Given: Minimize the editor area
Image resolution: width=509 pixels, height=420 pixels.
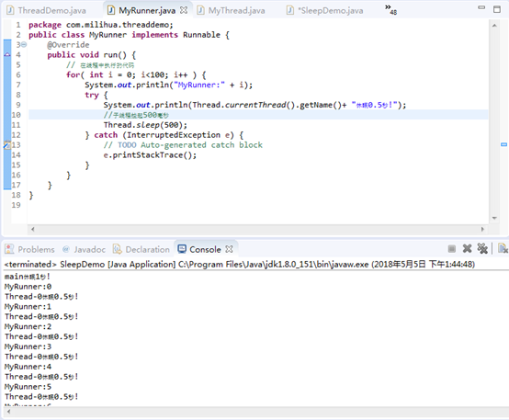Looking at the screenshot, I should (481, 7).
